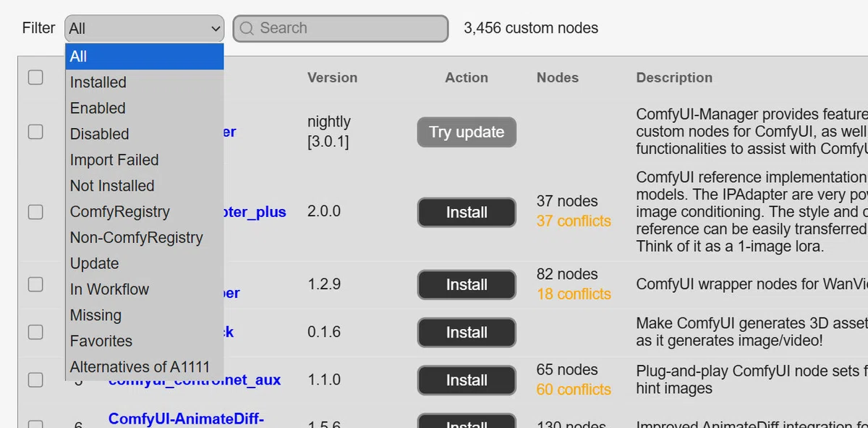This screenshot has width=868, height=428.
Task: Open the Filter dropdown showing All
Action: click(145, 28)
